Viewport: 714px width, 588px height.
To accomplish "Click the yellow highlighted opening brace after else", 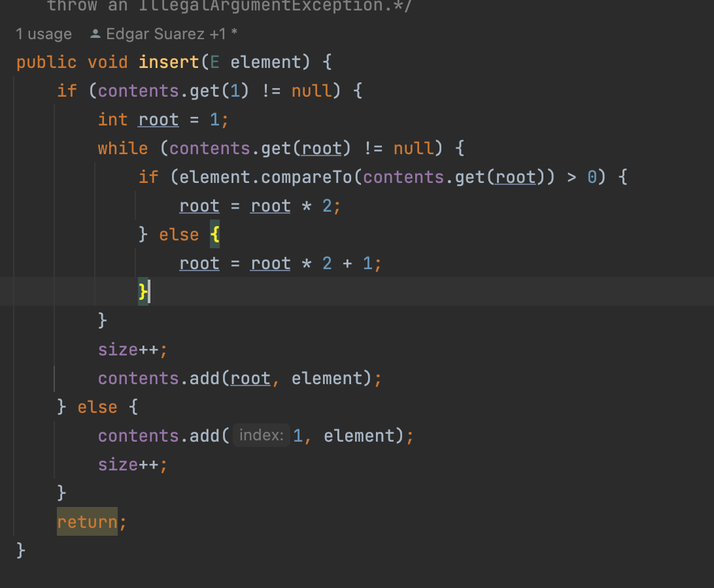I will (214, 235).
